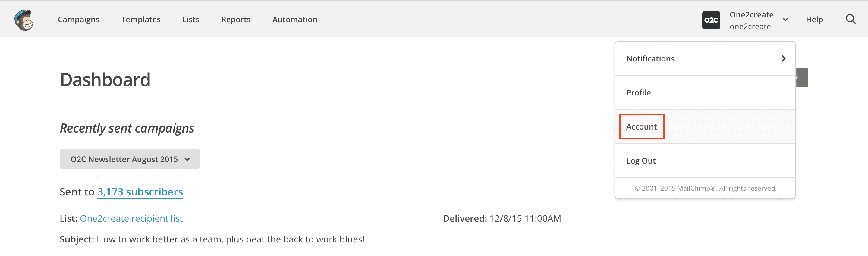
Task: Select the Account menu item
Action: tap(642, 127)
